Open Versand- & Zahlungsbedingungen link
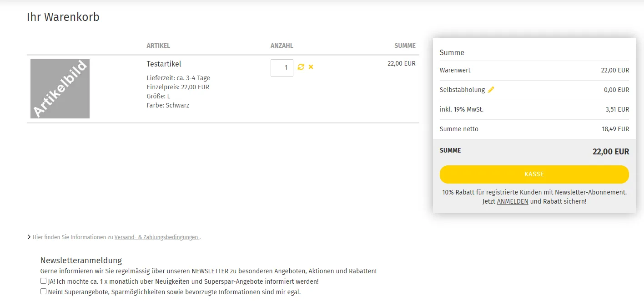 tap(156, 237)
